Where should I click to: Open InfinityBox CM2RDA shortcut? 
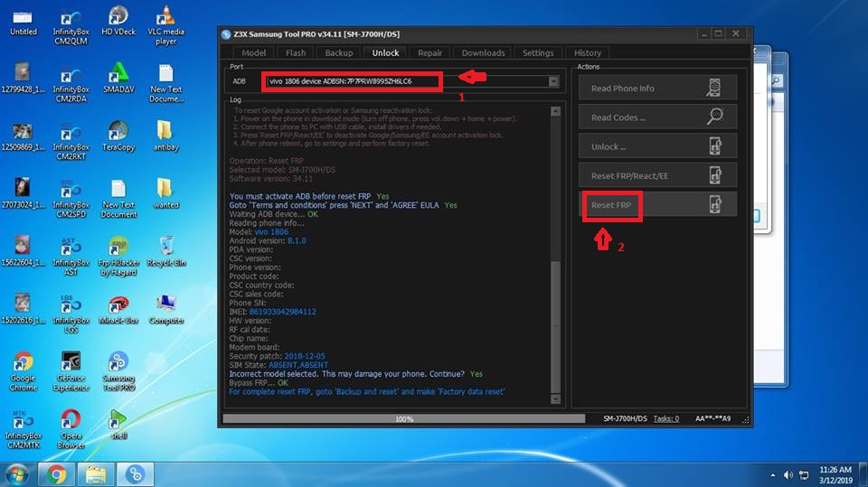point(71,85)
